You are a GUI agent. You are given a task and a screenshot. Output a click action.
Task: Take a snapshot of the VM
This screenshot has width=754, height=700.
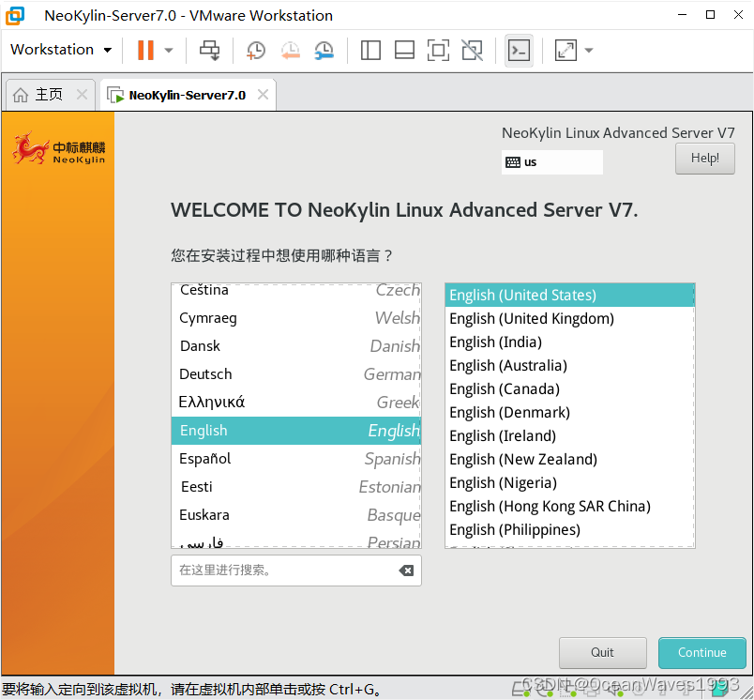[x=255, y=50]
